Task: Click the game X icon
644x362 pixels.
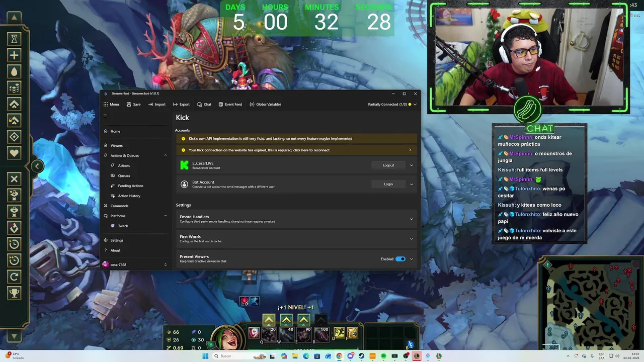Action: pyautogui.click(x=14, y=178)
